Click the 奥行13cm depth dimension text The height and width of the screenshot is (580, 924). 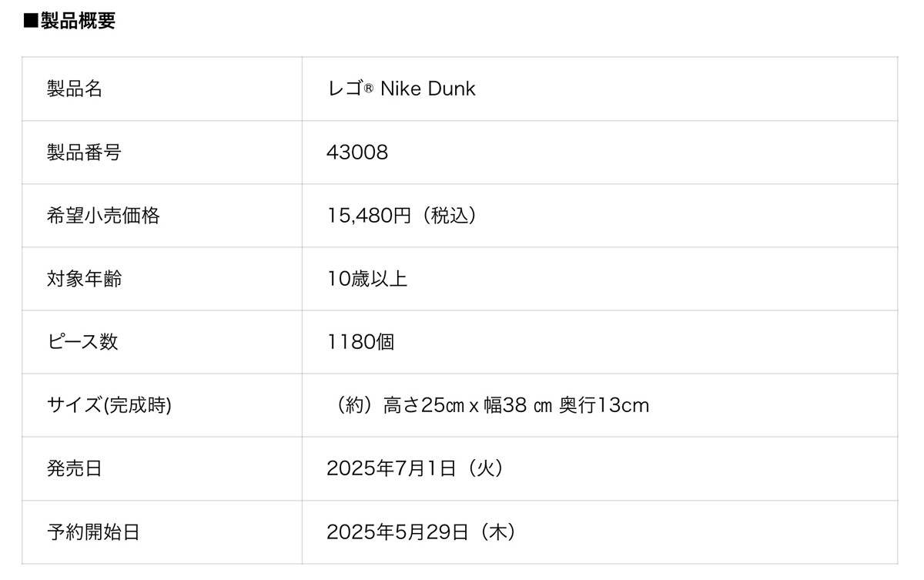[x=604, y=405]
